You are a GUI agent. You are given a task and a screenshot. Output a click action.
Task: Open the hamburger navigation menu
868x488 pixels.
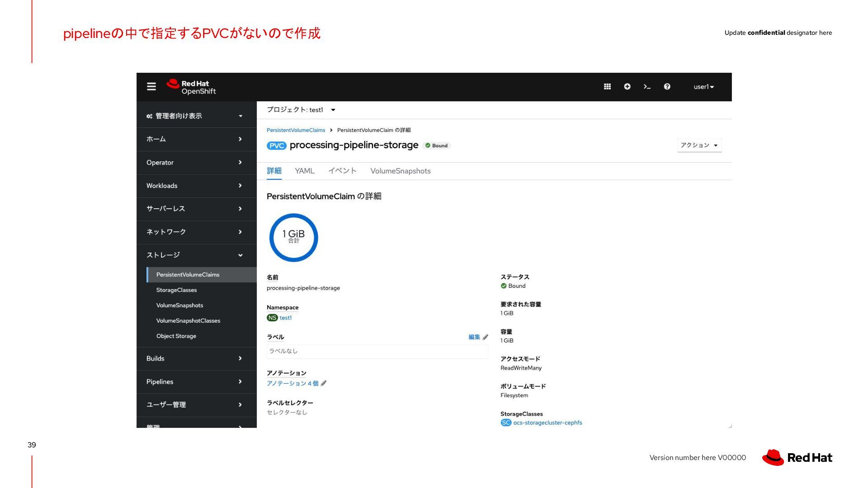pos(151,86)
